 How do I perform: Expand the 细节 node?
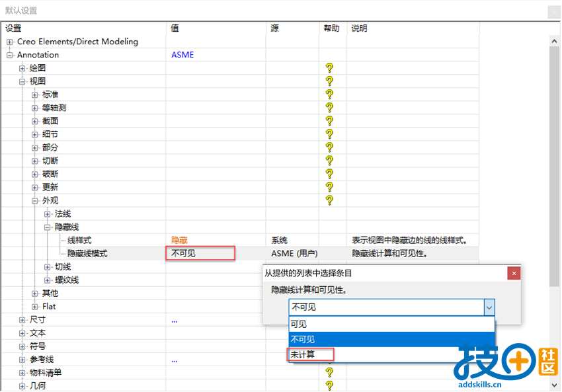pyautogui.click(x=35, y=135)
